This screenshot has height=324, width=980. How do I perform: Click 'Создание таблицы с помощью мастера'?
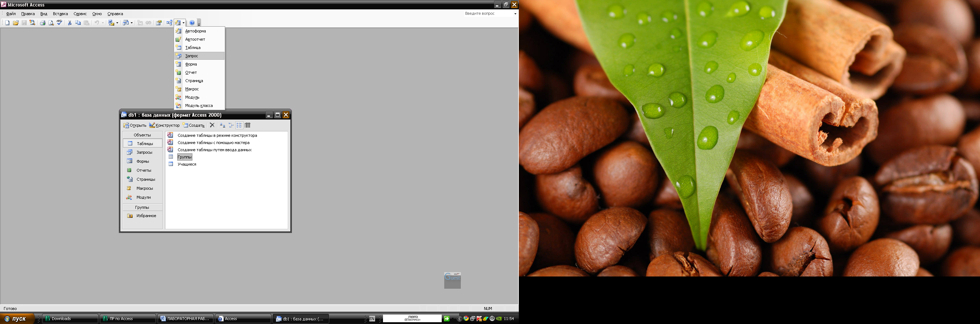[213, 143]
